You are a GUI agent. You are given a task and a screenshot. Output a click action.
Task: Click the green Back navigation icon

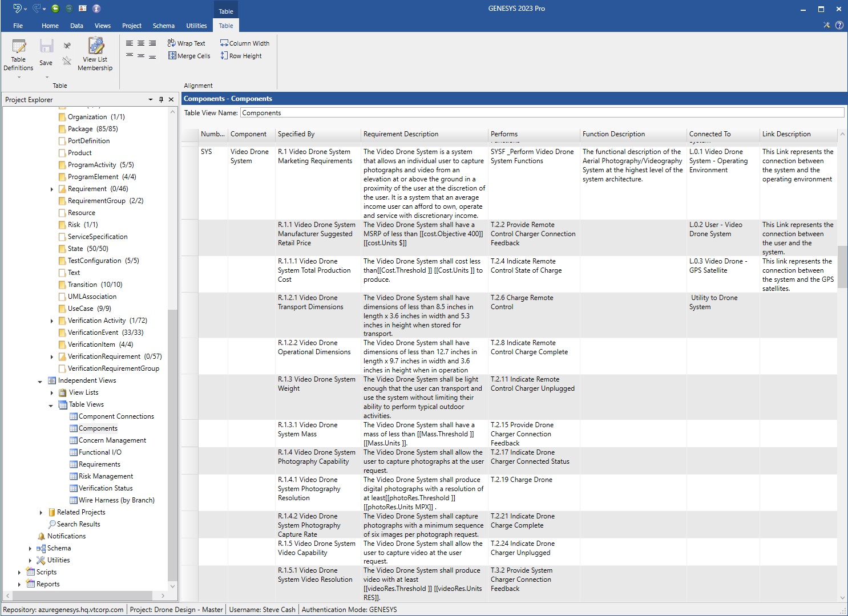55,9
